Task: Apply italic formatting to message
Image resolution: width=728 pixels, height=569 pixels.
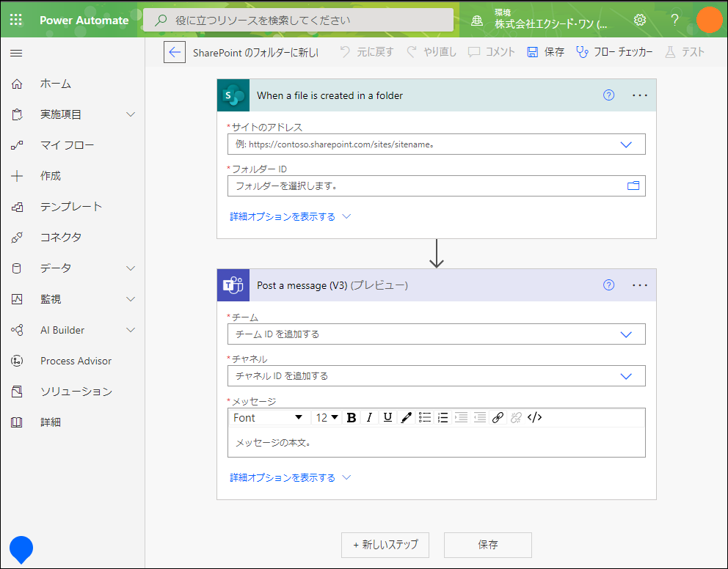Action: pos(369,417)
